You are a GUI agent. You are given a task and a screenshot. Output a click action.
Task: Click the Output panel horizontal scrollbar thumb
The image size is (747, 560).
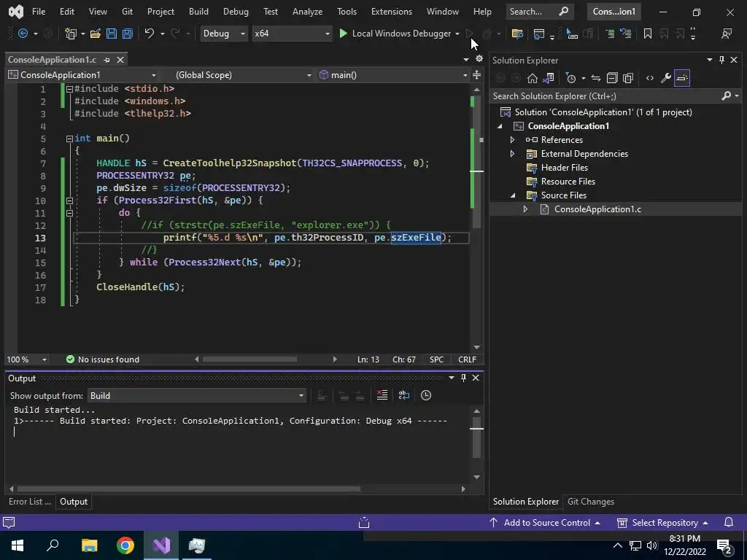(x=189, y=489)
